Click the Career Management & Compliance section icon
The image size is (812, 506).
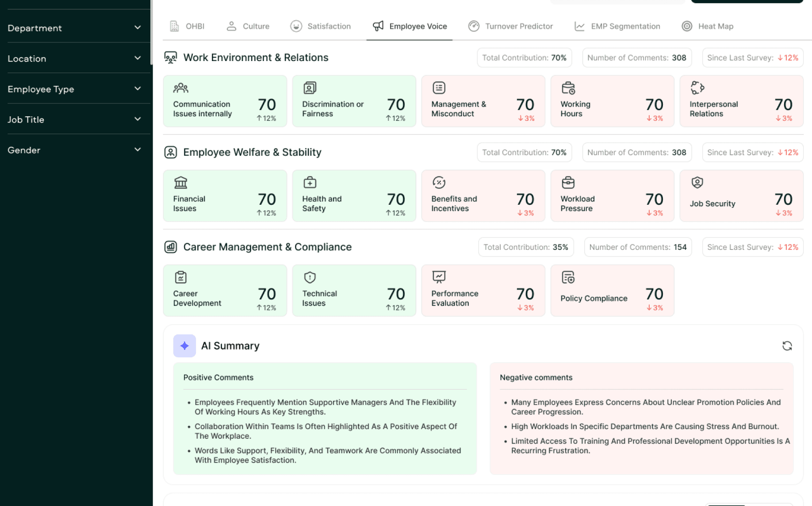pos(171,247)
